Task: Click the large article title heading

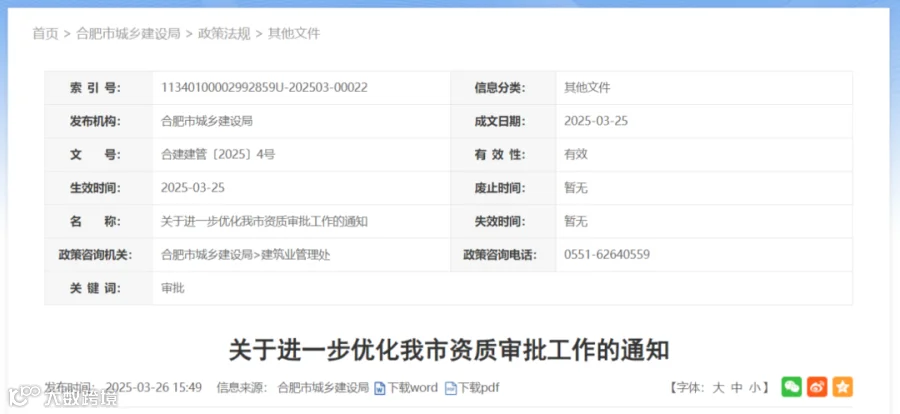Action: pos(449,350)
